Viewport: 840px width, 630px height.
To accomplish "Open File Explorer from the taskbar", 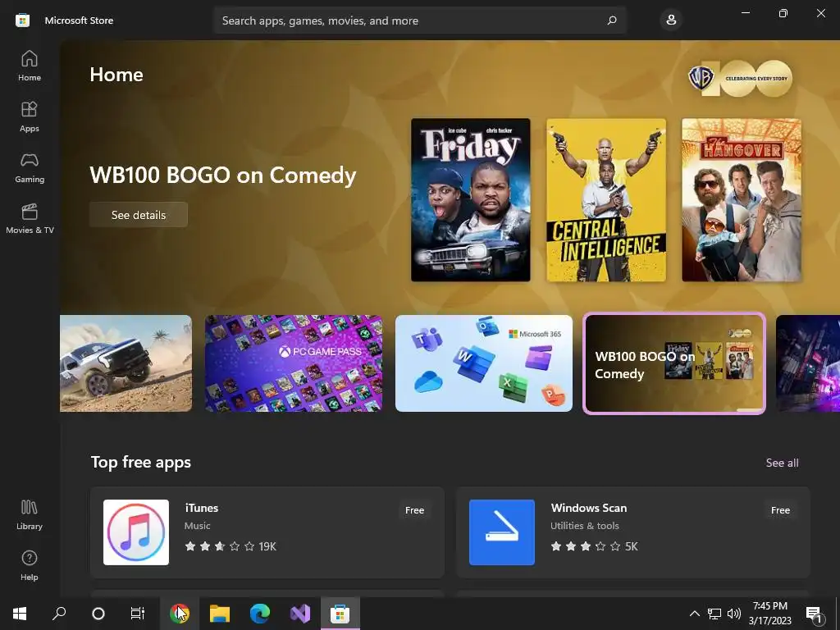I will coord(220,614).
